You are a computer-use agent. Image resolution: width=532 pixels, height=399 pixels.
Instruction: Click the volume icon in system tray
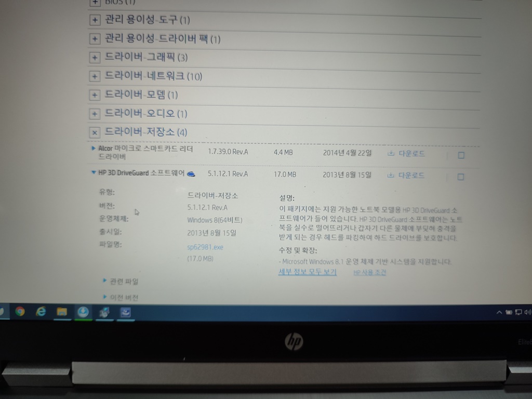(528, 312)
